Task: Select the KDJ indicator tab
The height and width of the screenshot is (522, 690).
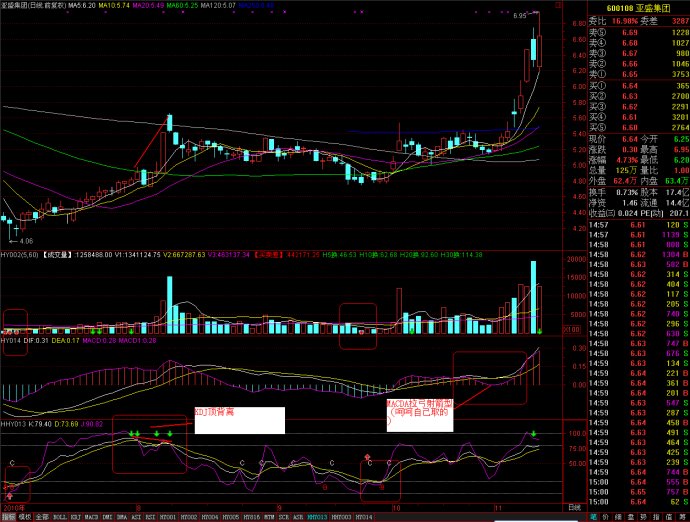Action: tap(76, 517)
